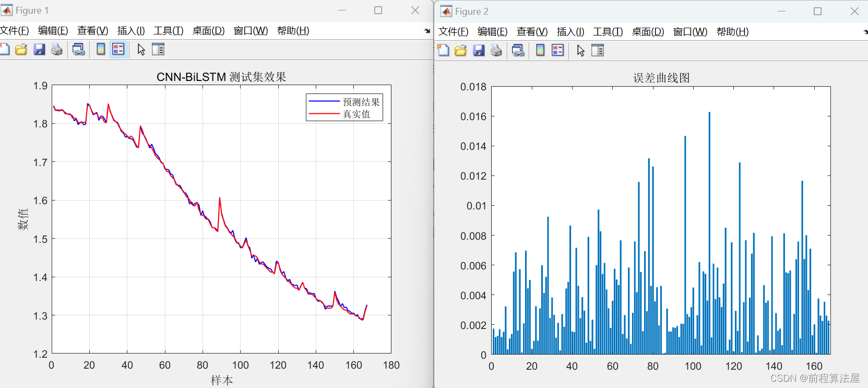The width and height of the screenshot is (868, 388).
Task: Open 查看(V) menu in Figure 2
Action: 532,32
